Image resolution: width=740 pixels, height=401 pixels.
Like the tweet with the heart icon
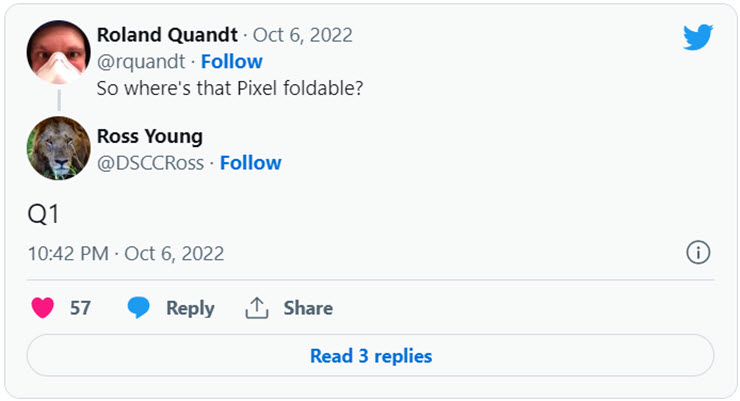(x=42, y=308)
